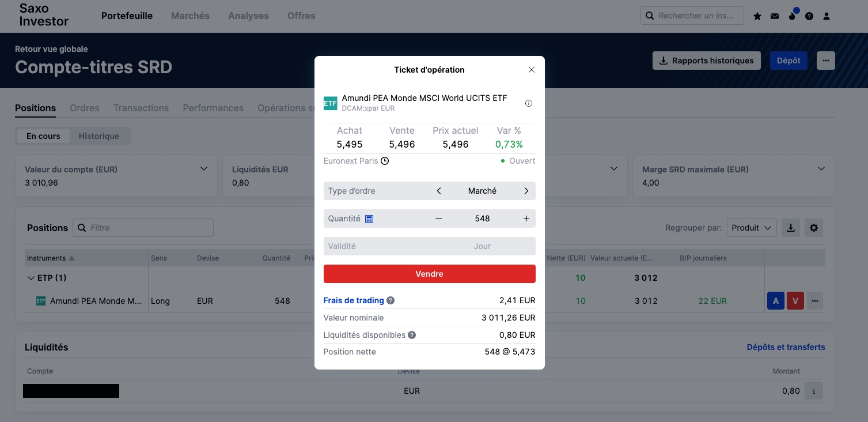868x422 pixels.
Task: Decrease quantity with the minus button
Action: [439, 218]
